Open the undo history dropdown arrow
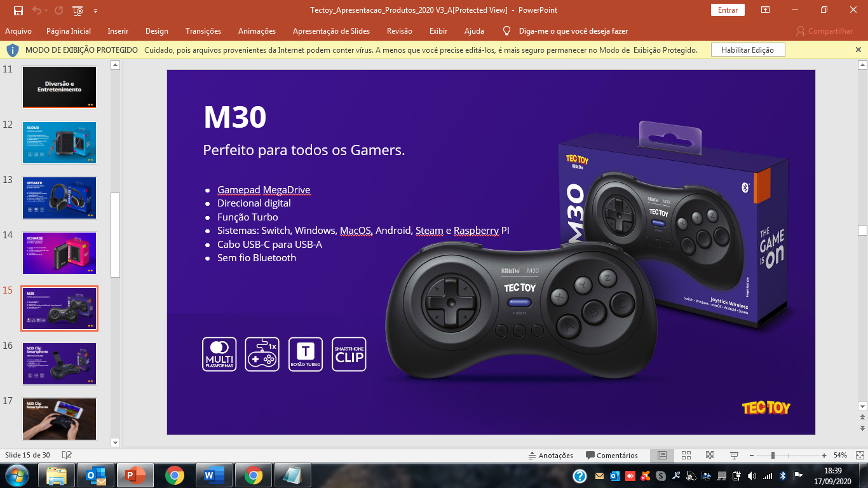The width and height of the screenshot is (868, 488). point(47,11)
